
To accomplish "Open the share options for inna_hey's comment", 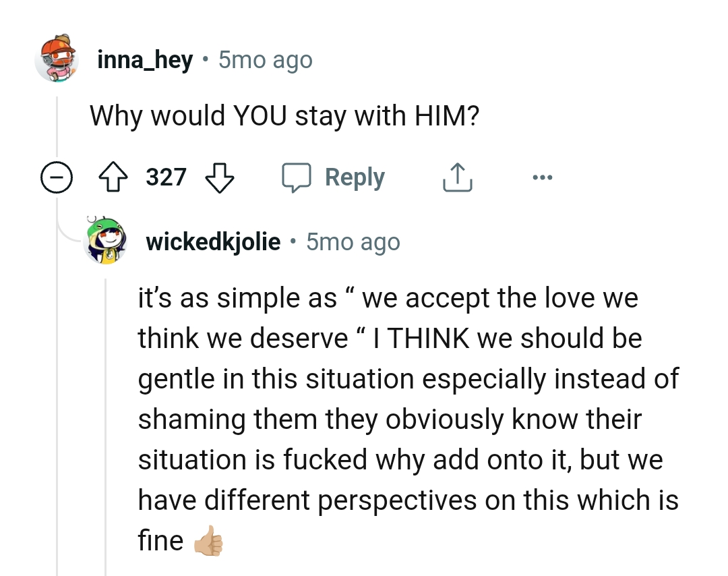I will [x=457, y=177].
